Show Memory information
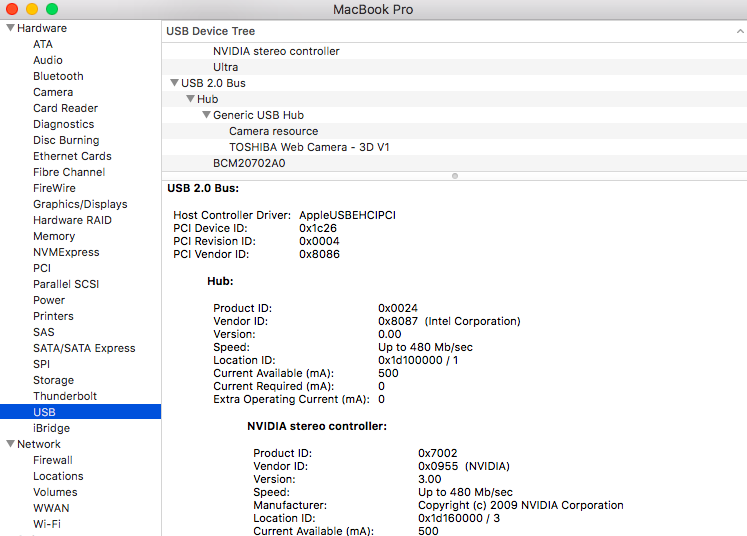The image size is (747, 536). pyautogui.click(x=54, y=236)
